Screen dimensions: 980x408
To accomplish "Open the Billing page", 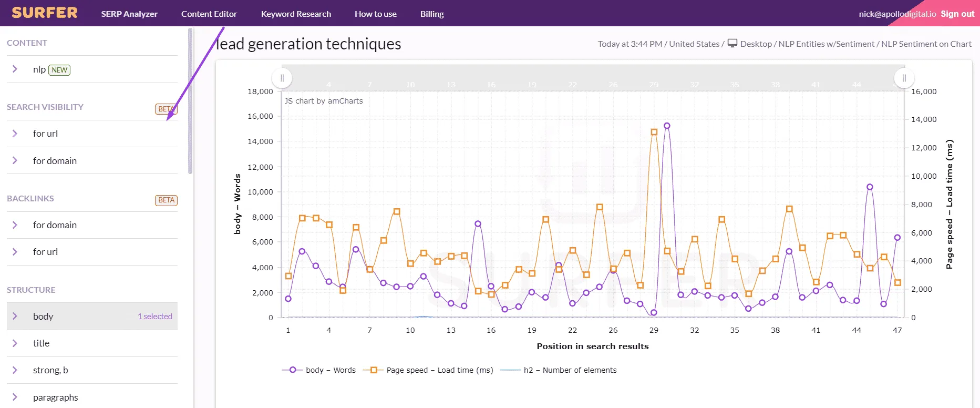I will tap(432, 14).
